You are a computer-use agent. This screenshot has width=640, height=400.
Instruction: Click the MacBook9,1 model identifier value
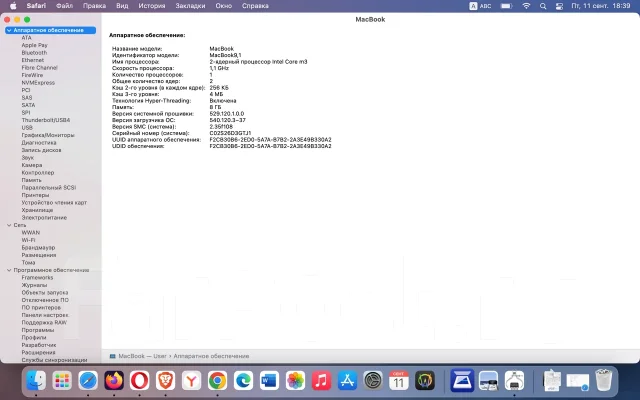[225, 55]
